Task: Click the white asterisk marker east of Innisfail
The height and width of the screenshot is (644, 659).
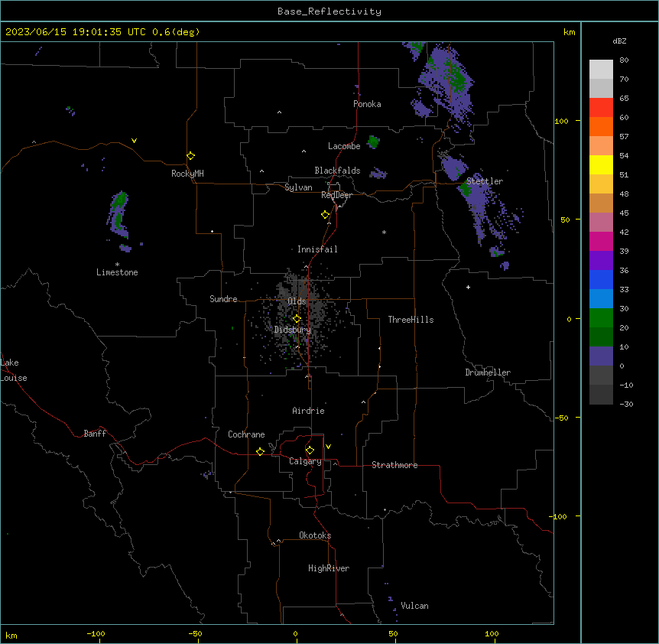Action: tap(384, 232)
